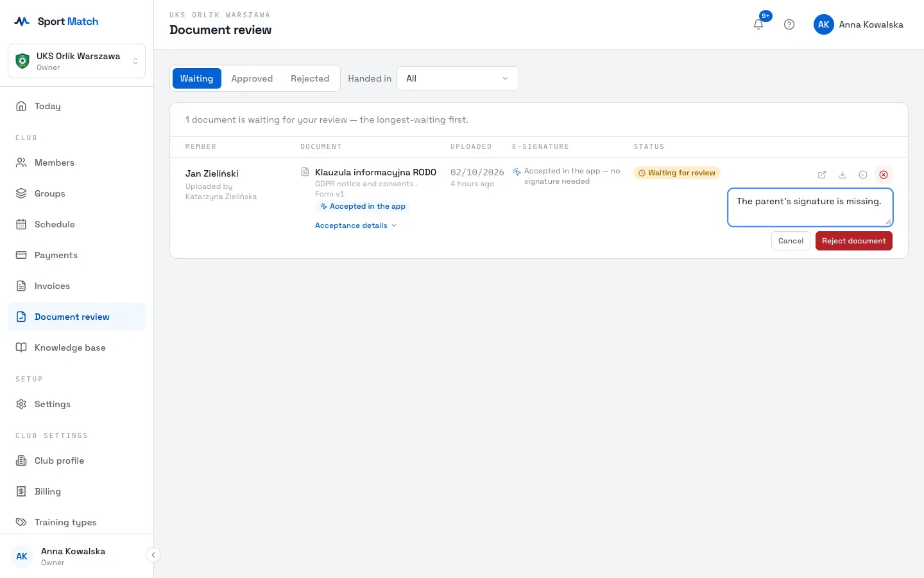Click the STATUS column header
924x578 pixels.
tap(649, 147)
